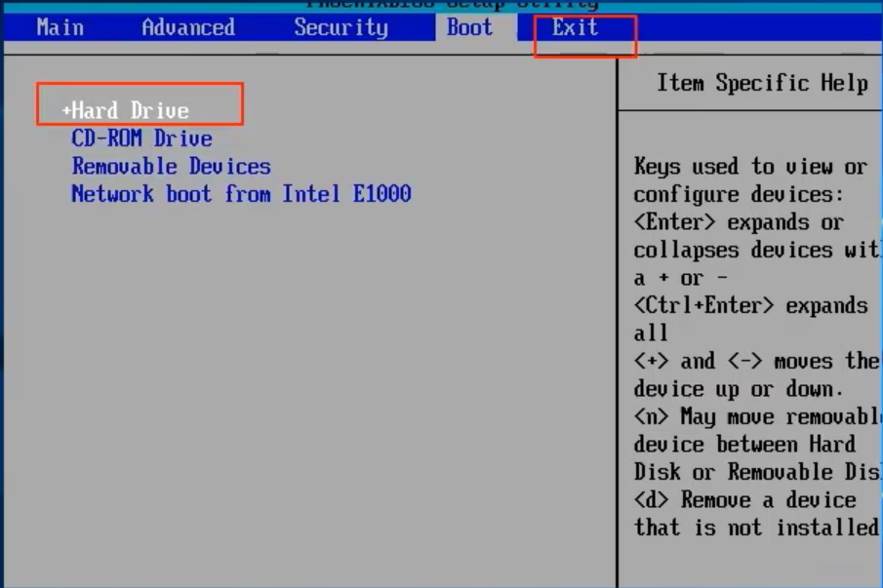Click the '<+> and <-> moves' help line
The image size is (883, 588).
[757, 361]
